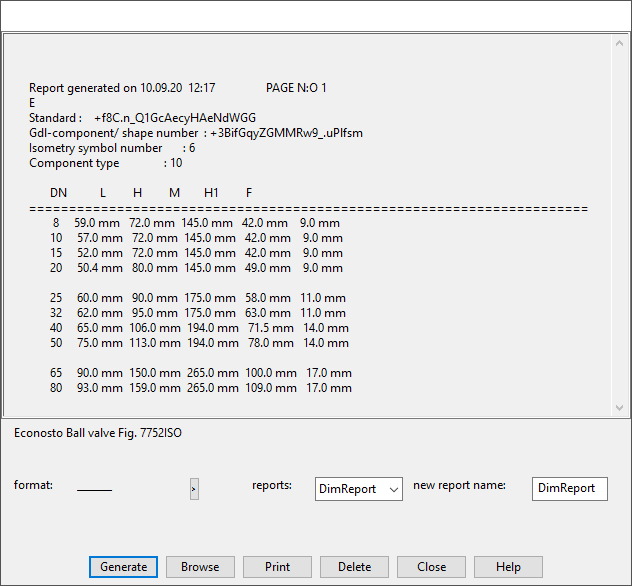Click the Standard line in report
This screenshot has height=586, width=632.
(x=142, y=118)
